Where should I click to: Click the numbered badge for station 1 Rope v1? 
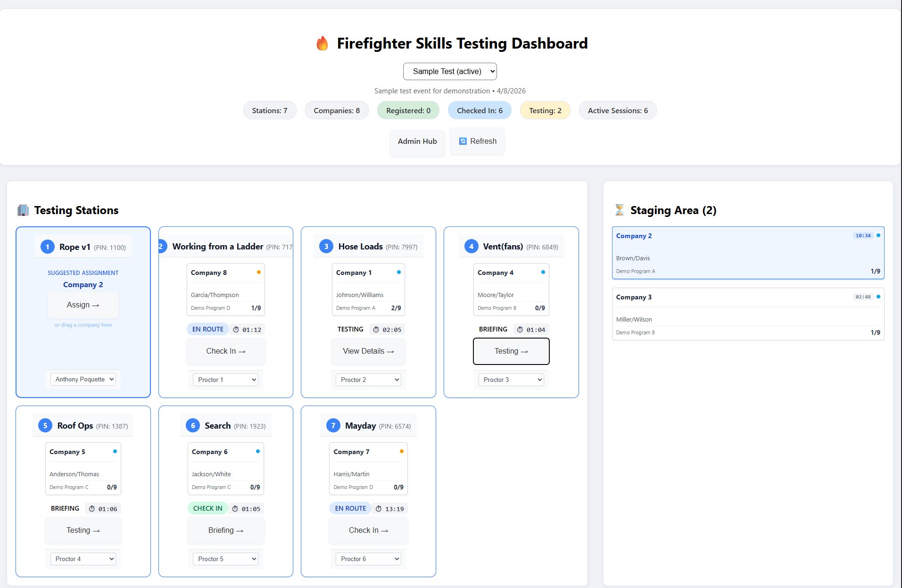[x=47, y=246]
